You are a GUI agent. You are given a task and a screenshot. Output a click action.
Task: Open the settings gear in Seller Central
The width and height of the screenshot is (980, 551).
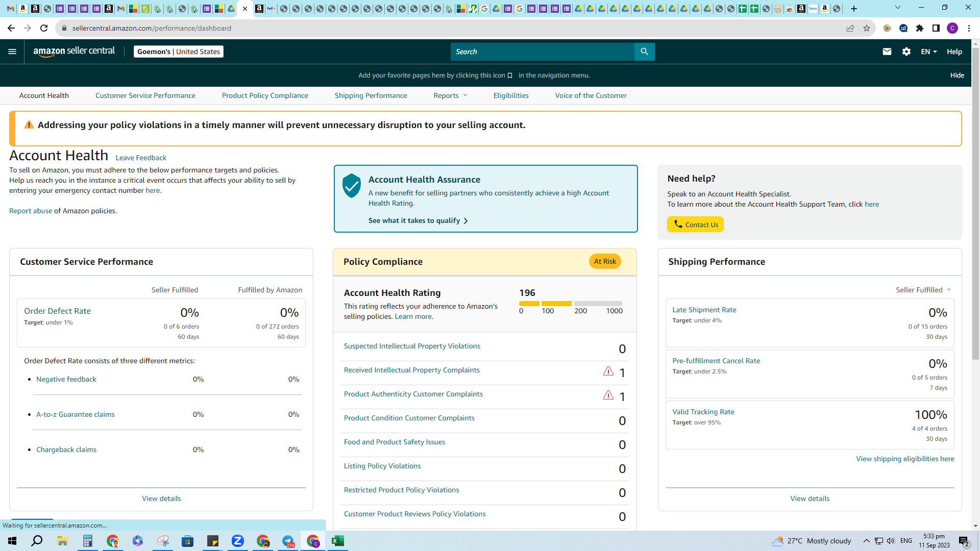click(906, 52)
